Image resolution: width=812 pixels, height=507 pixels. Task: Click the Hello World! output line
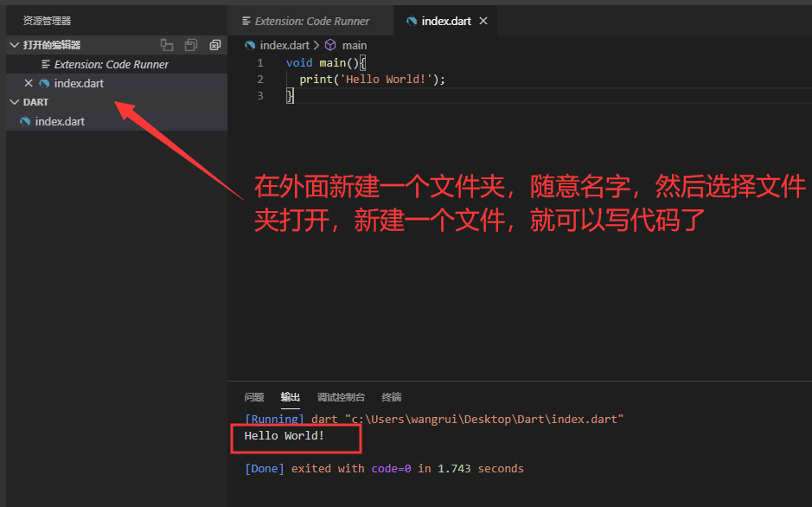285,435
